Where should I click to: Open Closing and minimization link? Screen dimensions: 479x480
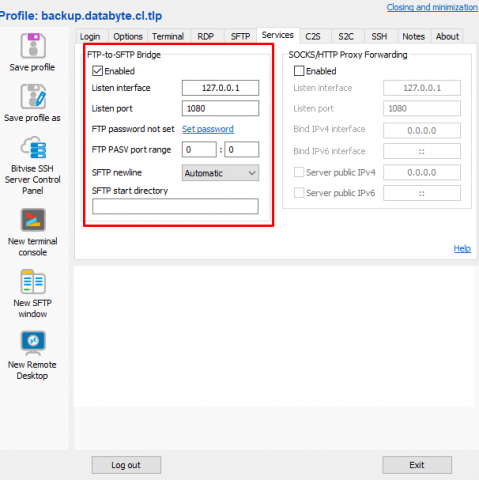(x=432, y=7)
